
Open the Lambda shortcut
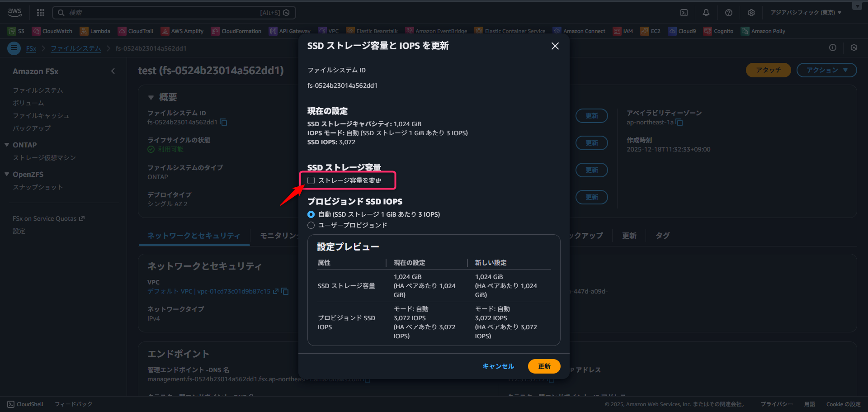click(95, 31)
